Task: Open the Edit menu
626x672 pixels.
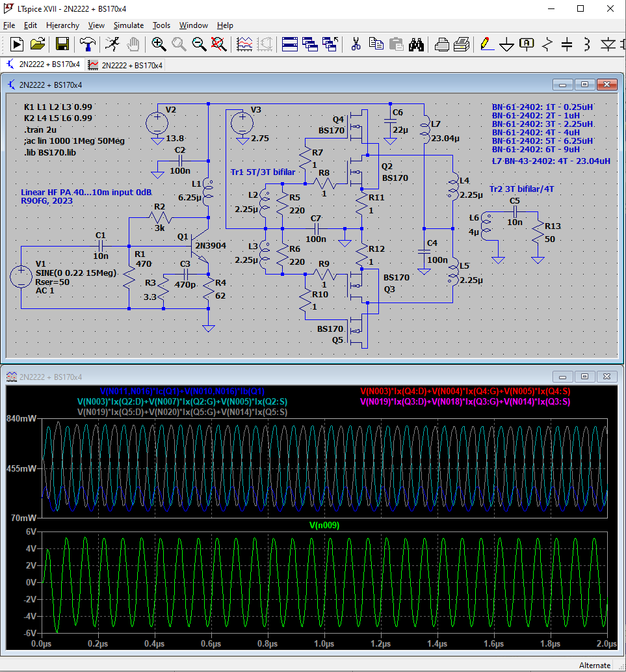Action: 31,25
